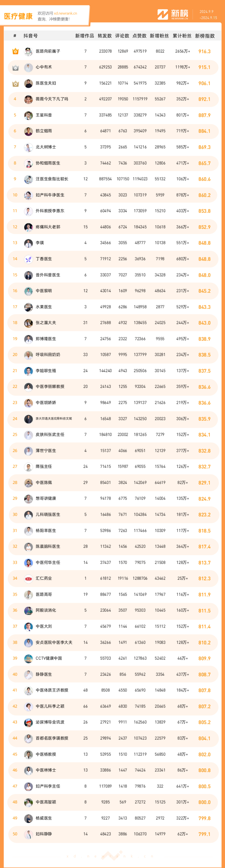The image size is (225, 868).
Task: Open 汇仁药业 red logo avatar
Action: click(x=28, y=579)
